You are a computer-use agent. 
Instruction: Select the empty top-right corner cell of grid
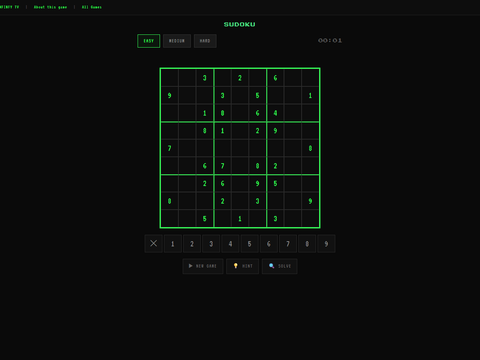click(x=310, y=78)
